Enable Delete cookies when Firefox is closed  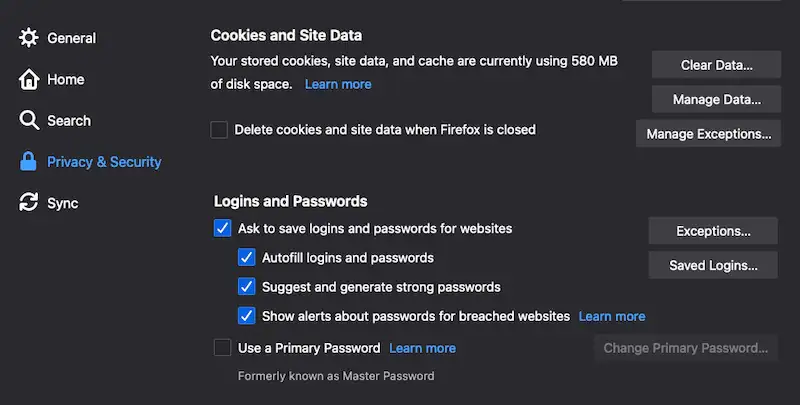pyautogui.click(x=219, y=130)
